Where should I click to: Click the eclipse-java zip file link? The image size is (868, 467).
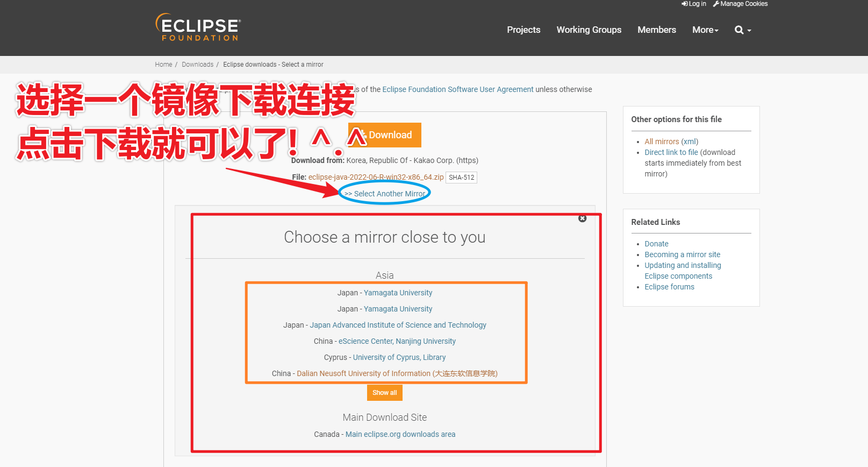tap(376, 177)
